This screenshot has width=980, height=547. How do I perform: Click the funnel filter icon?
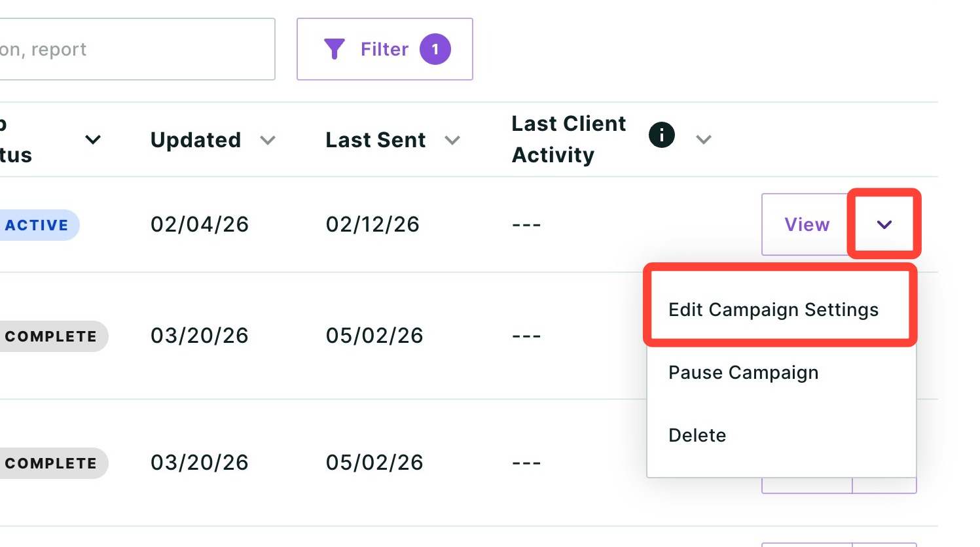(x=335, y=49)
